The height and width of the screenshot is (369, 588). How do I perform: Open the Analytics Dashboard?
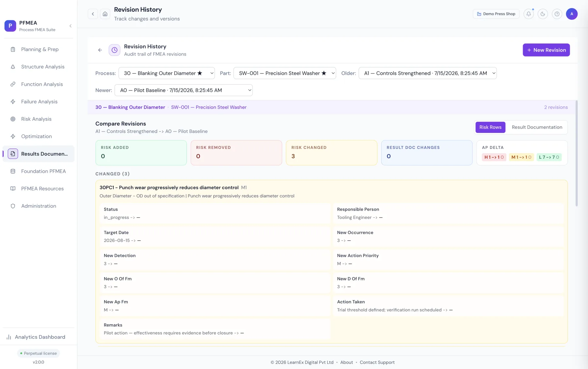click(39, 337)
